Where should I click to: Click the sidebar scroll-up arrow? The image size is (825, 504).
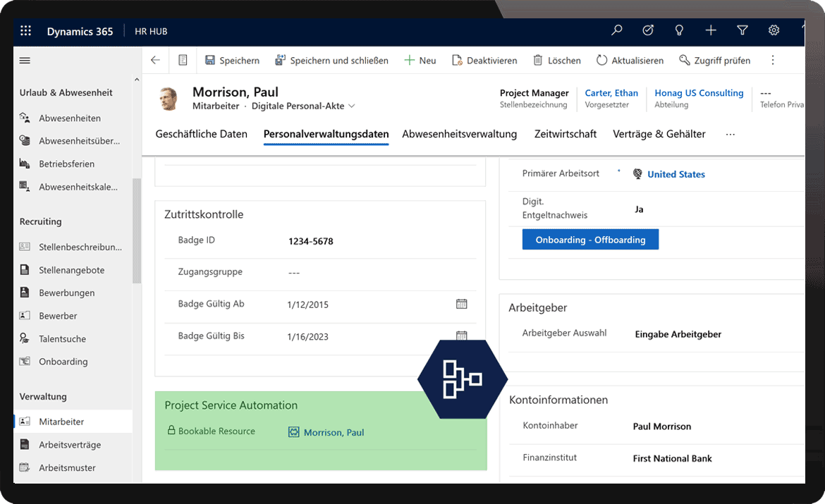pyautogui.click(x=137, y=80)
